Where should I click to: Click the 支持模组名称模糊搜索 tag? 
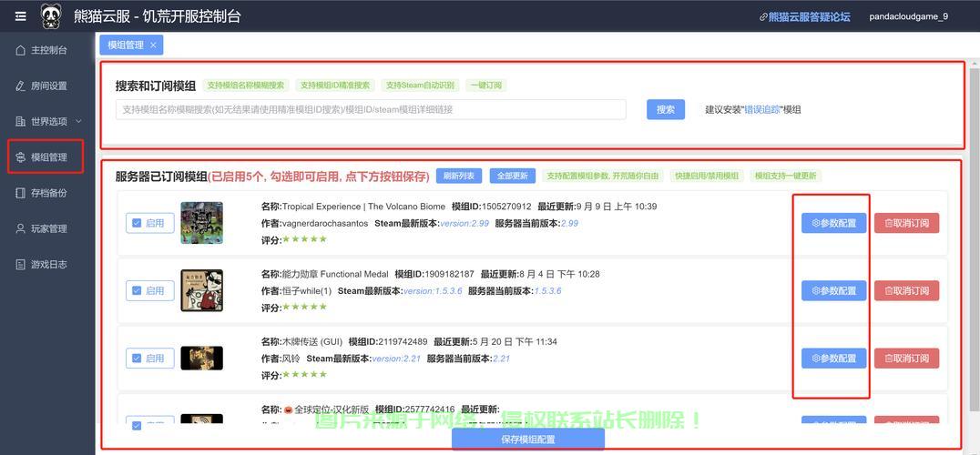pyautogui.click(x=246, y=86)
